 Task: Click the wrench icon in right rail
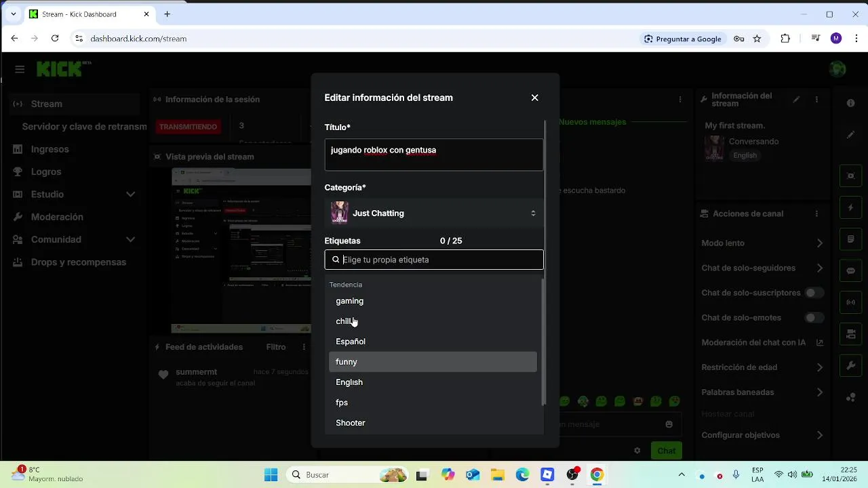850,366
